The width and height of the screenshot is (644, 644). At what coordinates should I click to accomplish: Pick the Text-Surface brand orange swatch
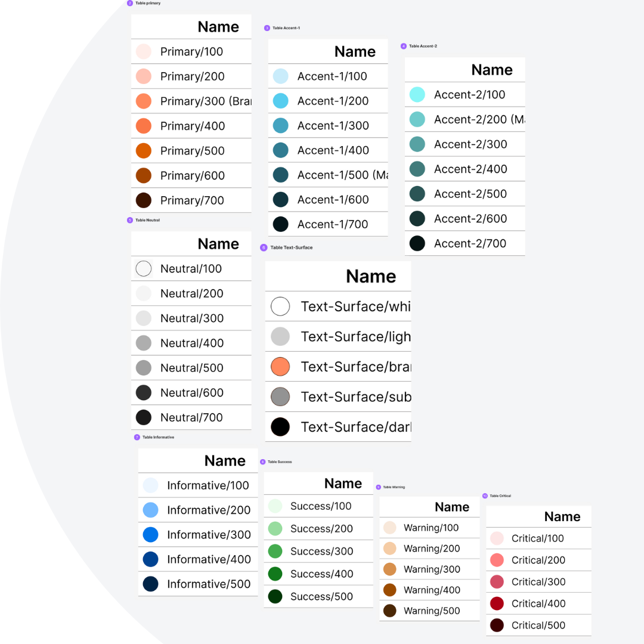[280, 367]
